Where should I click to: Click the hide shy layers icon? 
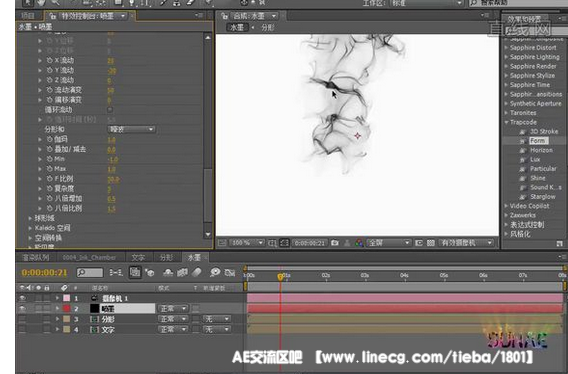tap(167, 272)
